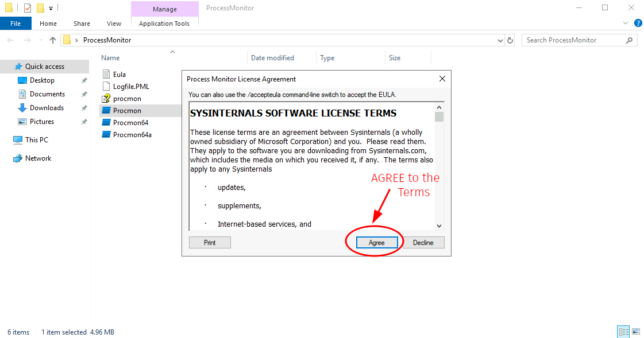Expand the ribbon with the chevron
Screen dimensions: 644x338
[x=626, y=24]
